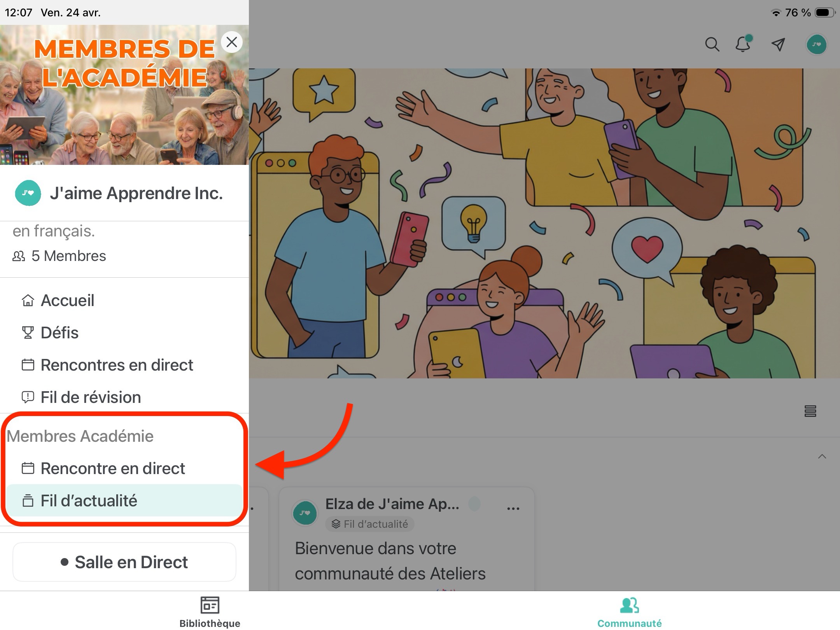
Task: Open the Bienvenue dans votre communauté post text
Action: tap(390, 561)
